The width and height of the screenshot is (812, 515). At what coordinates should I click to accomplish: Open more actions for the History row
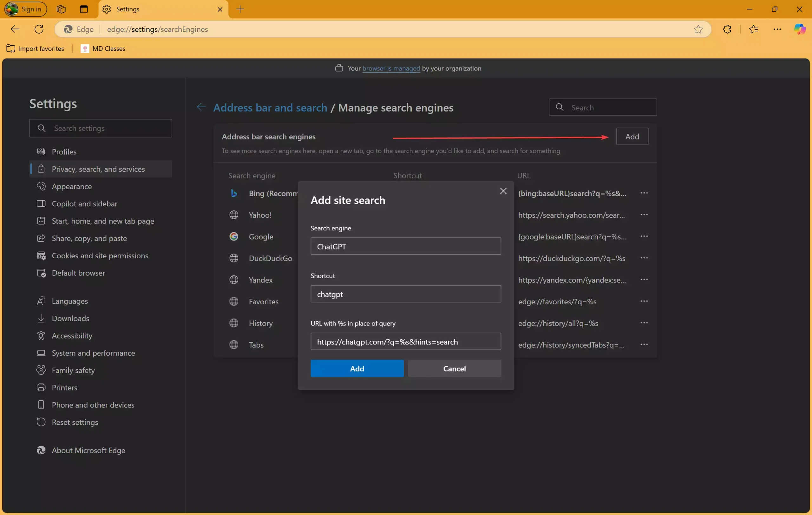[644, 323]
